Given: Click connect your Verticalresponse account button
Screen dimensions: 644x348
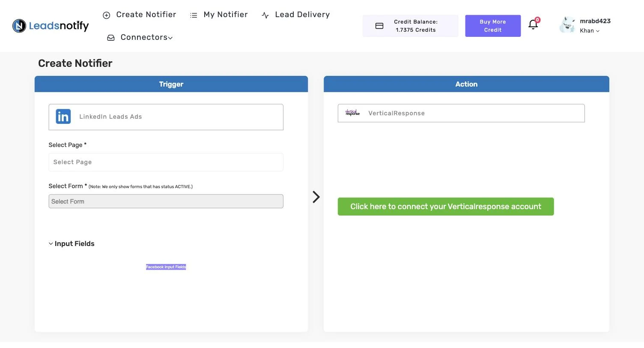Looking at the screenshot, I should pos(446,207).
